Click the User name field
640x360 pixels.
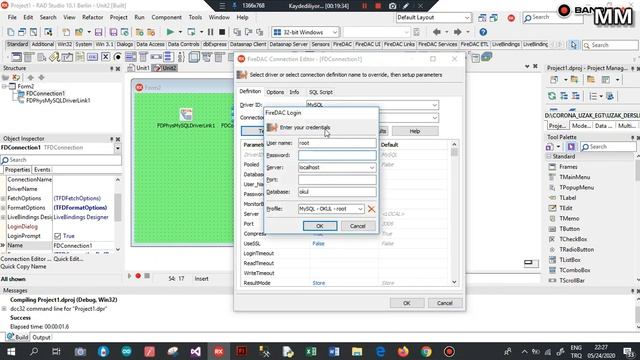[337, 143]
